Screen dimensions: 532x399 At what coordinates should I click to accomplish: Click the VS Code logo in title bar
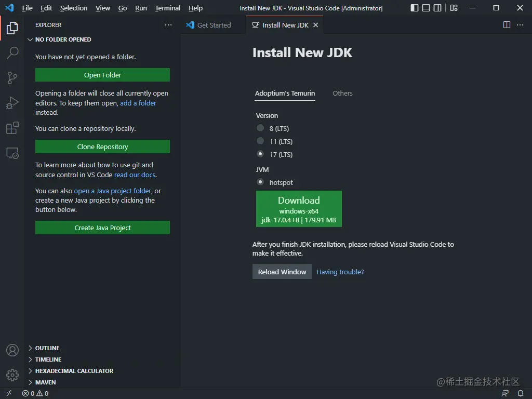click(9, 7)
